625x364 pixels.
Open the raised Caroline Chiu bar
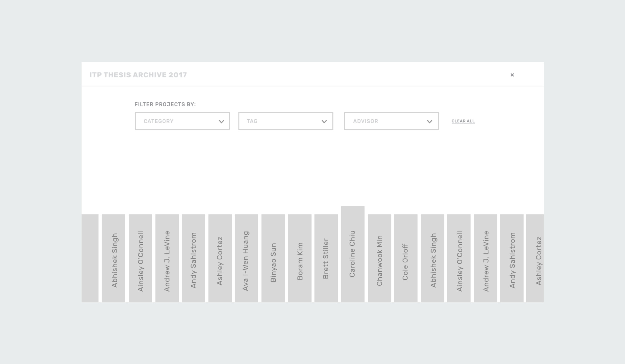353,254
